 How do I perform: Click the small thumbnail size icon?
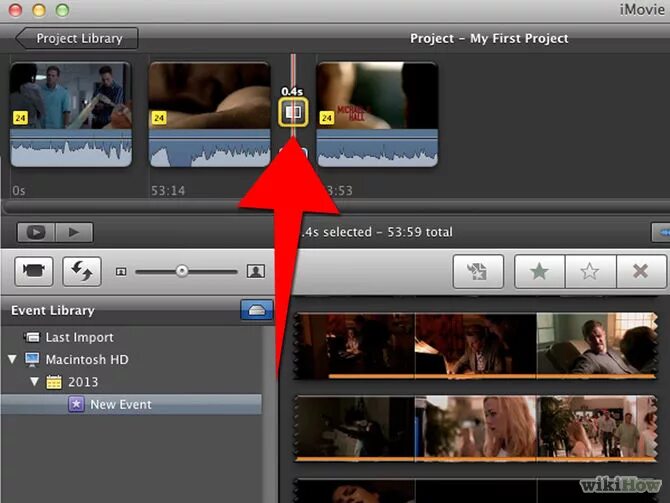(x=121, y=271)
